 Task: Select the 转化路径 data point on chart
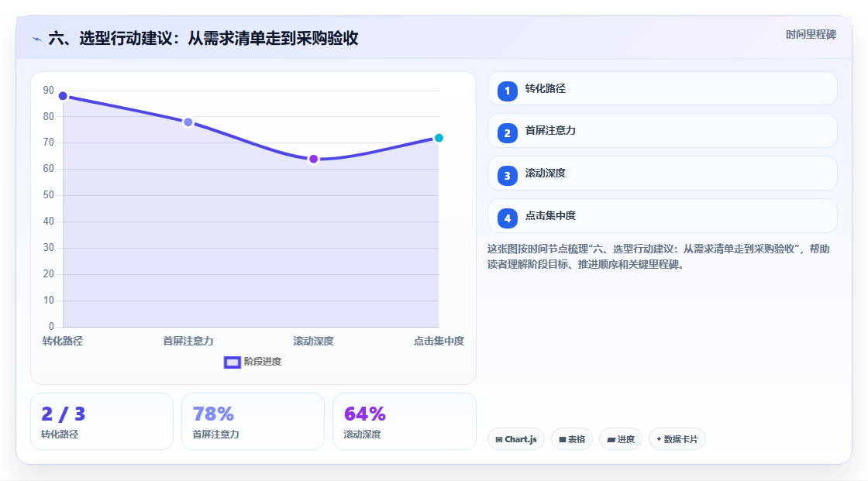pyautogui.click(x=63, y=96)
